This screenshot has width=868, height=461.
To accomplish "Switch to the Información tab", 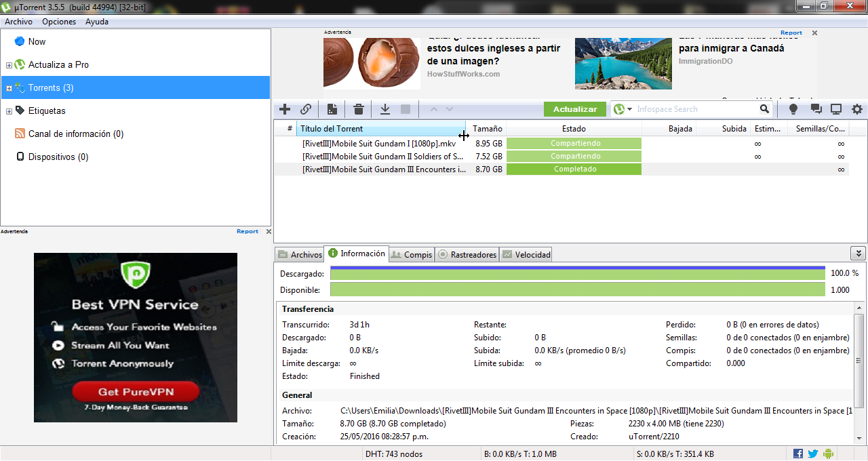I will point(357,254).
